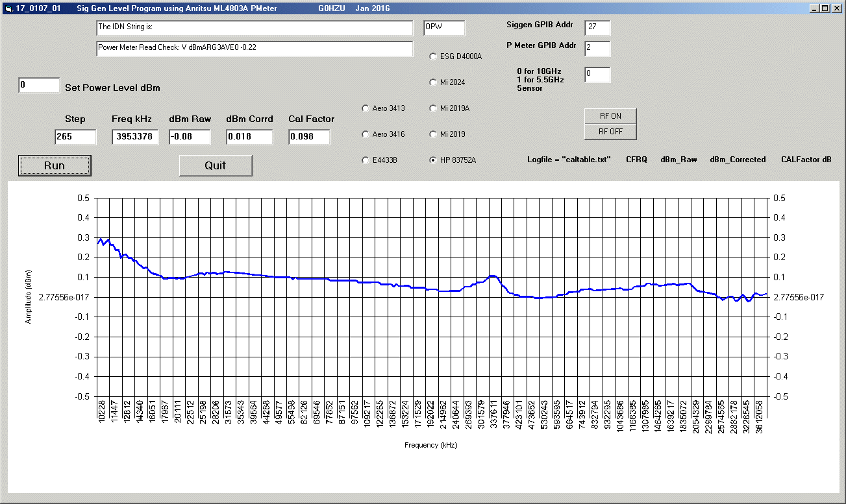Select the HP 83752A option
The height and width of the screenshot is (504, 846).
point(433,160)
